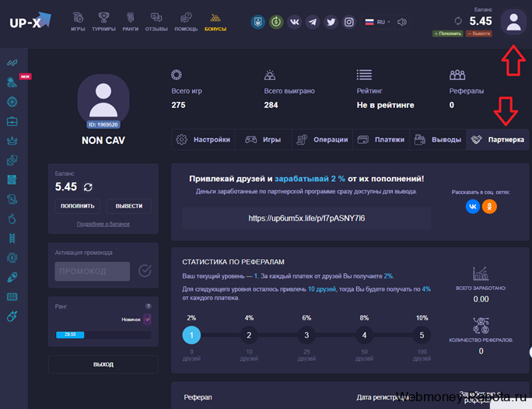Confirm promo code with checkmark icon
The image size is (532, 409).
[145, 271]
